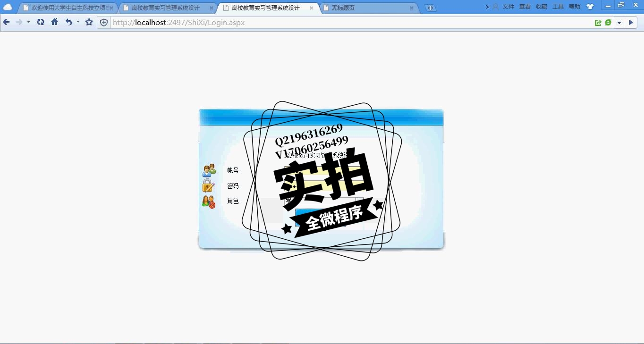This screenshot has width=644, height=344.
Task: Close the 无标题页 tab
Action: [x=412, y=8]
